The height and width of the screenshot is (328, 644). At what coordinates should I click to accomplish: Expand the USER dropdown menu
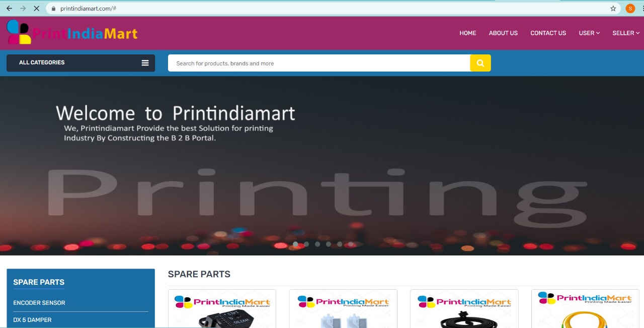(589, 33)
